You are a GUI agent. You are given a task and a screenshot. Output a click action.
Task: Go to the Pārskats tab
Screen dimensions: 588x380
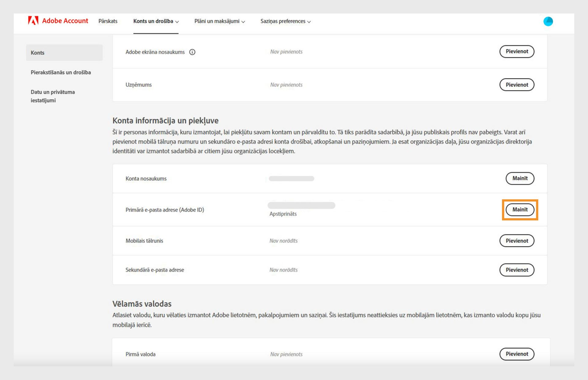coord(108,21)
